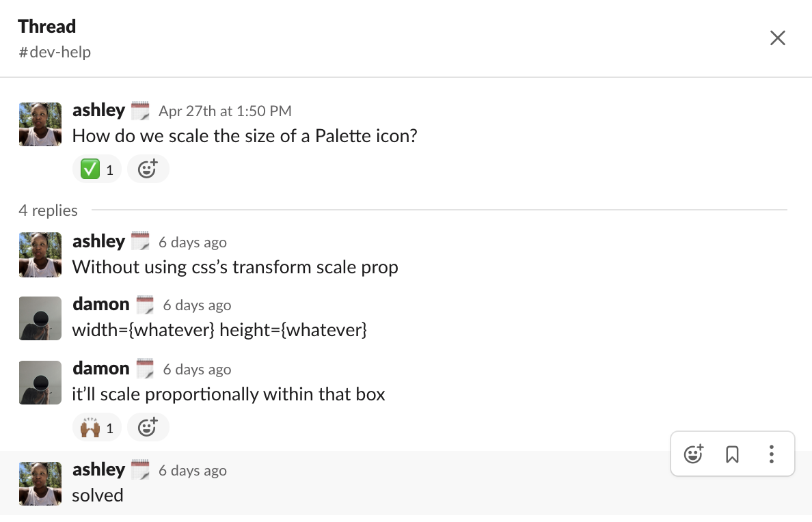Click damon's avatar beside width height reply
This screenshot has height=522, width=812.
(40, 318)
